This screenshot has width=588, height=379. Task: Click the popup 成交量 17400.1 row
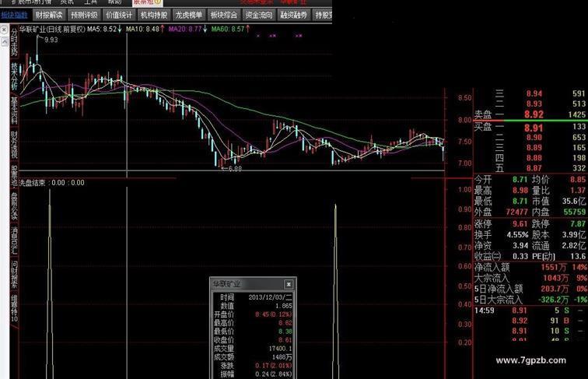(253, 349)
